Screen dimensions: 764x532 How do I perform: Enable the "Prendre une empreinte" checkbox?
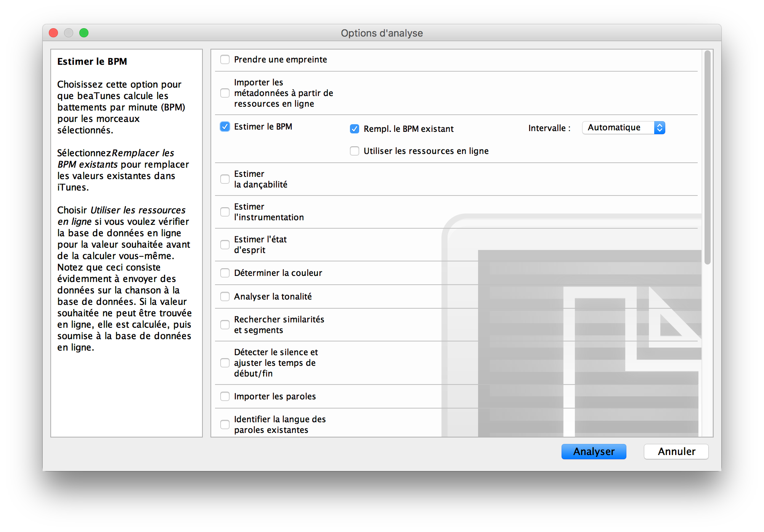pyautogui.click(x=225, y=59)
